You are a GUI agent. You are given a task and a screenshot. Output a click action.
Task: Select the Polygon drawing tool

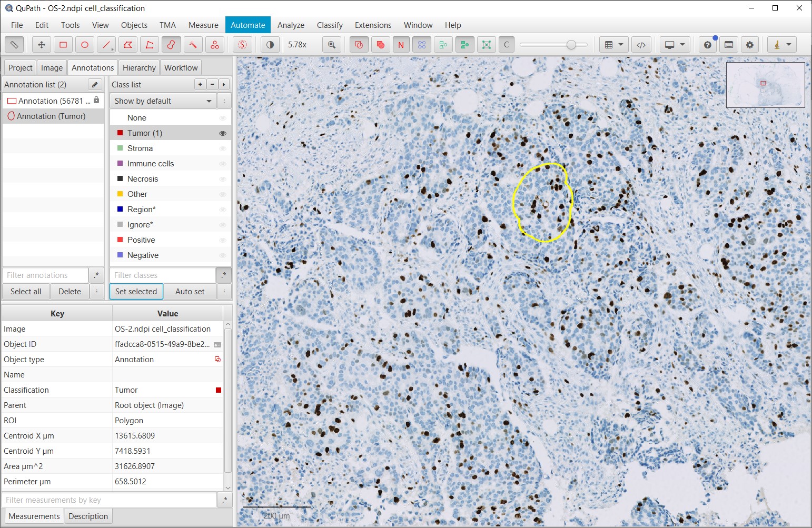128,45
